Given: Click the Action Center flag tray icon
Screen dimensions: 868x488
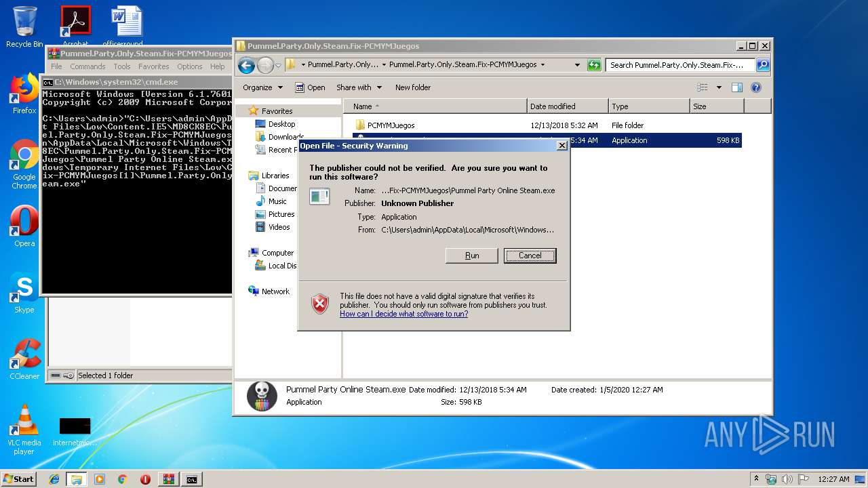Looking at the screenshot, I should point(804,479).
